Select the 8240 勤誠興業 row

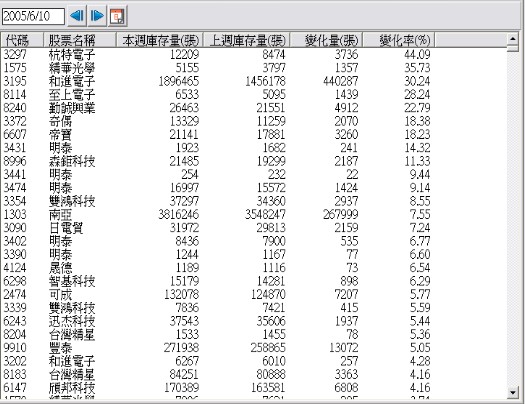(x=253, y=108)
